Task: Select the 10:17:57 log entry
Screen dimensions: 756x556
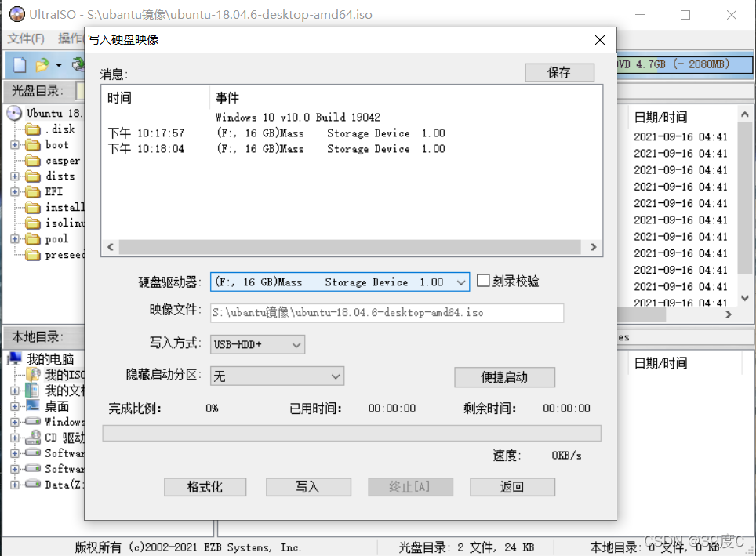Action: pos(276,133)
